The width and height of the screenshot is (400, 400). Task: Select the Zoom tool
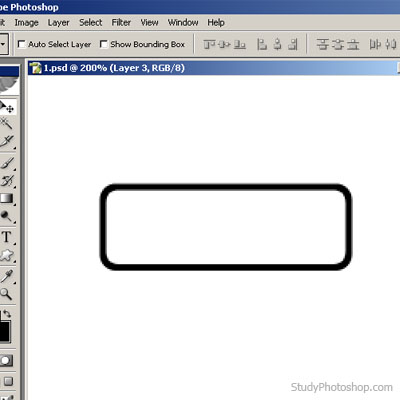pyautogui.click(x=6, y=294)
